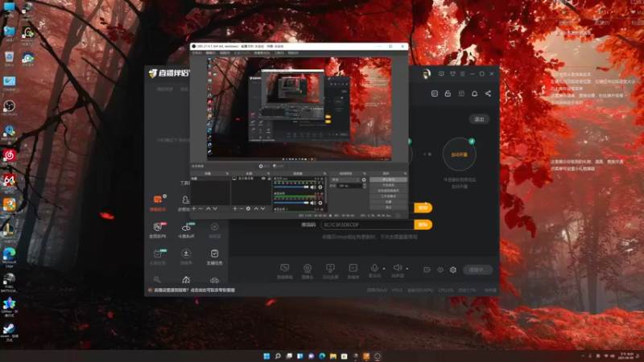Click fourth button in OBS controls list
Image resolution: width=644 pixels, height=362 pixels.
click(388, 196)
